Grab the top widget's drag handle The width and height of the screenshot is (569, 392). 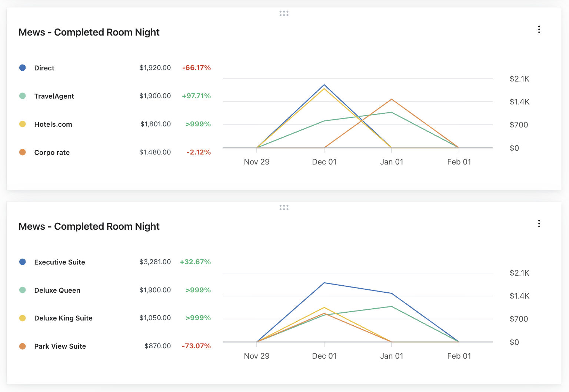pos(284,13)
